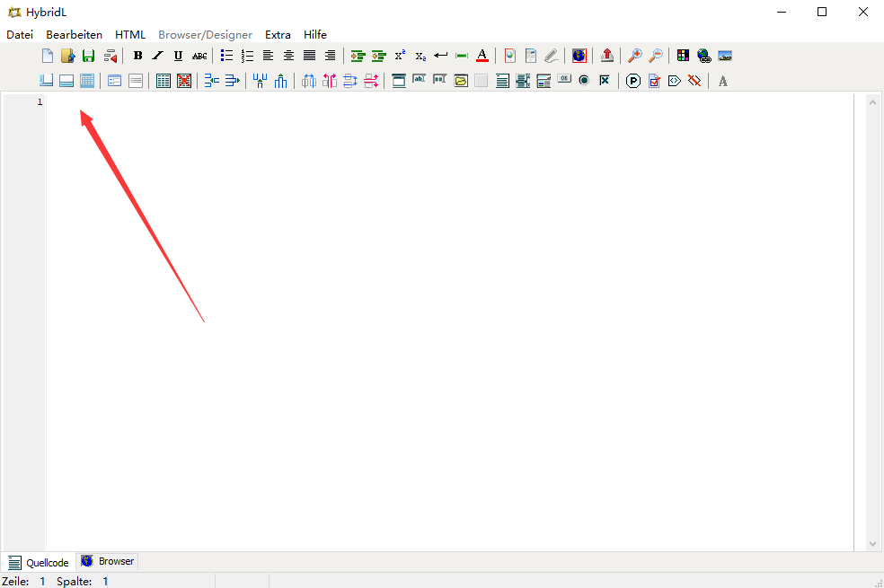Open the font color tool with red underlined A
This screenshot has height=588, width=884.
pos(482,56)
